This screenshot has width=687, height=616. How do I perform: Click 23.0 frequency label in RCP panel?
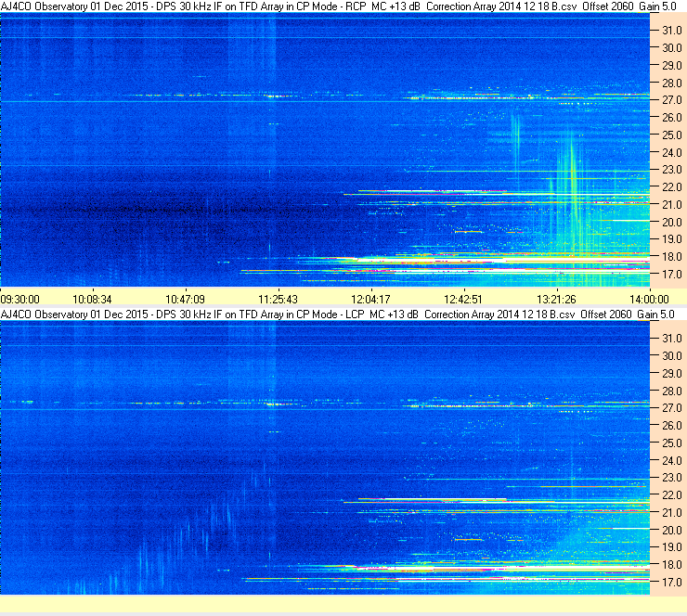click(x=671, y=170)
